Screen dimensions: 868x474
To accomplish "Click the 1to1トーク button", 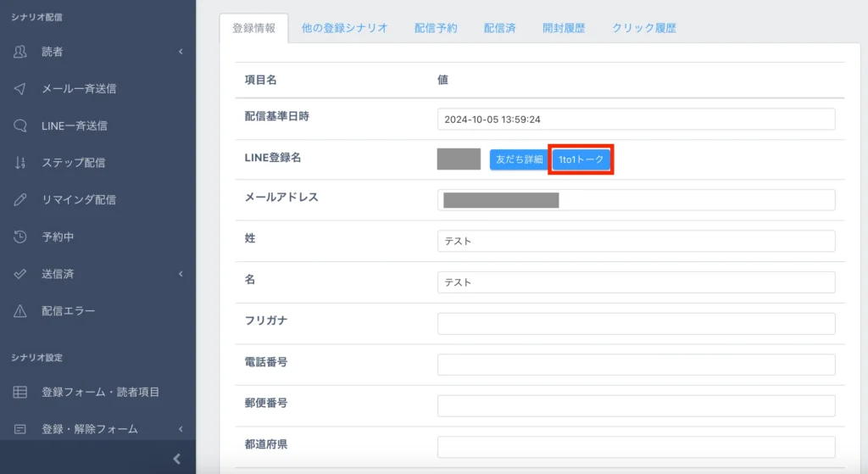I will [x=581, y=159].
